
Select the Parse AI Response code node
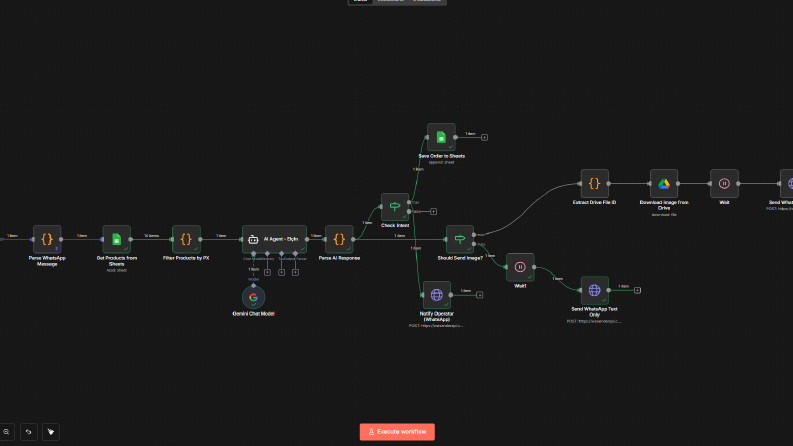pos(339,239)
